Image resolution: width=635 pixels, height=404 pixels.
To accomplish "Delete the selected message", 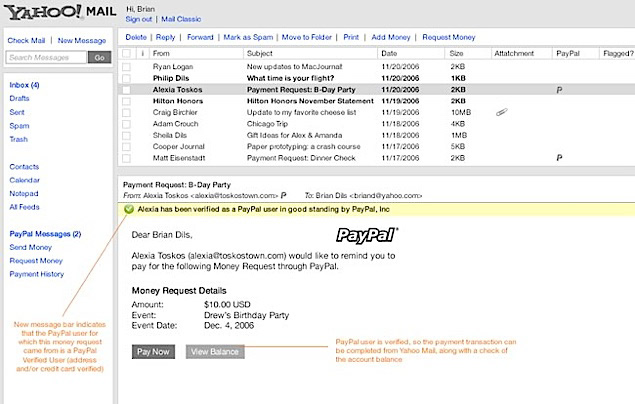I will [136, 37].
